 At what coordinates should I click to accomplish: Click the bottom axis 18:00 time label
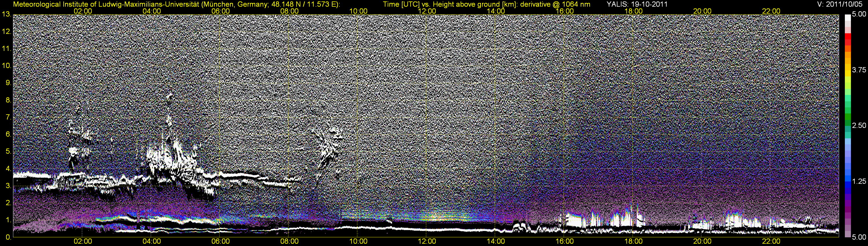[x=633, y=241]
